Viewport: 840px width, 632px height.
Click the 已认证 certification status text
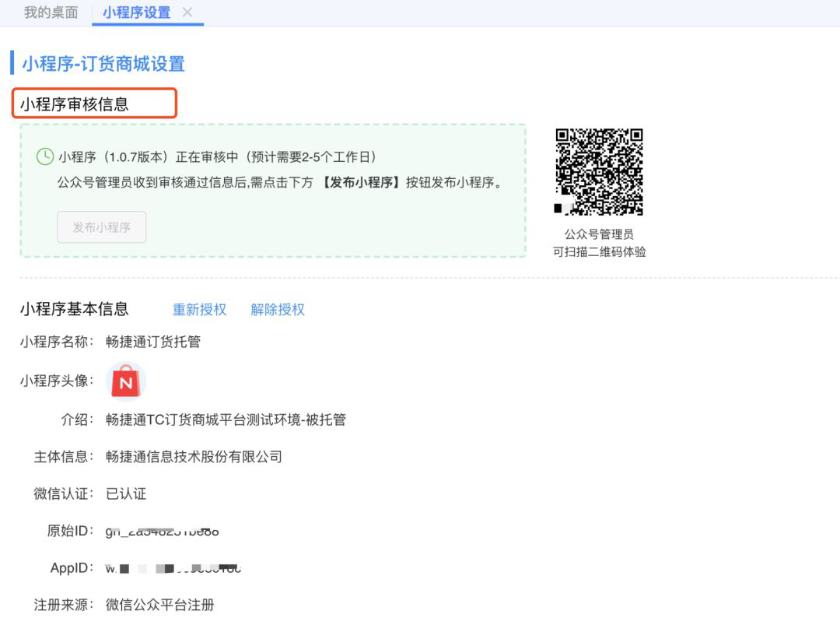click(x=126, y=493)
